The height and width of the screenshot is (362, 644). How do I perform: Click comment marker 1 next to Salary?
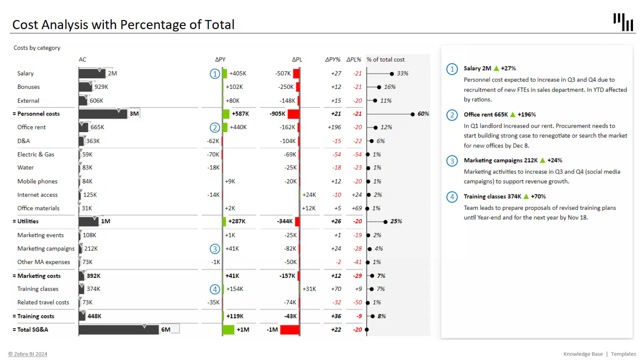point(215,74)
